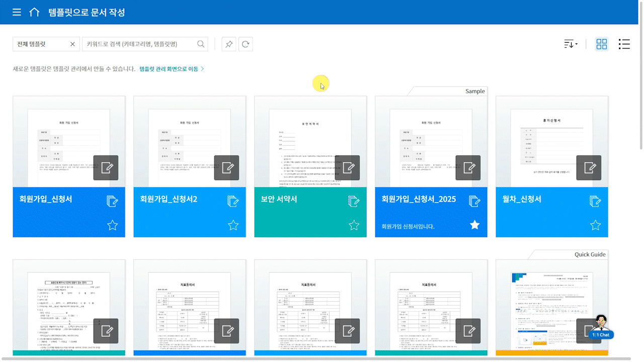
Task: Unstar the 회원가입_신청서_2025 template
Action: [475, 225]
